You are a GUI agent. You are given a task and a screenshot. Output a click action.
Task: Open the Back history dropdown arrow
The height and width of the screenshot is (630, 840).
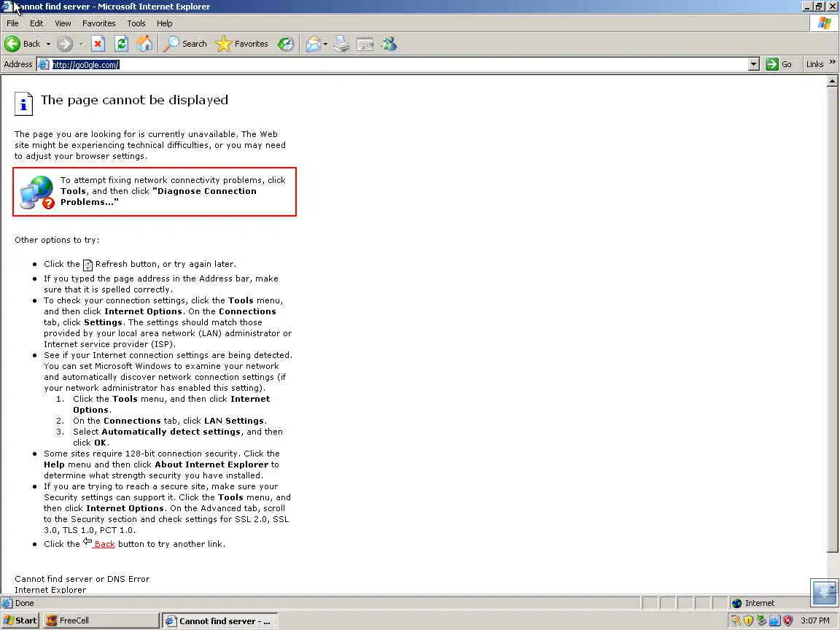pyautogui.click(x=48, y=44)
